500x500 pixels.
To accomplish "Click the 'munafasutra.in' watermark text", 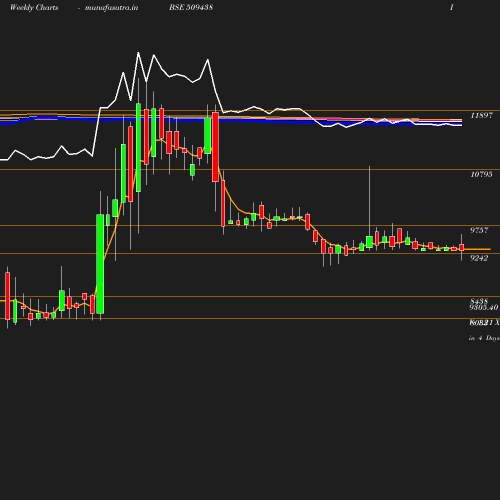I will tap(111, 8).
